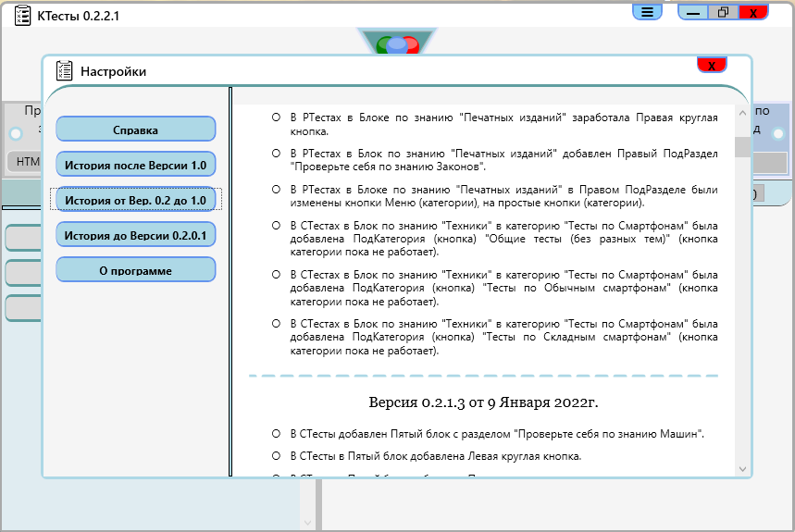Viewport: 795px width, 532px height.
Task: Click entry "Проверьте себя по знанию Машин"
Action: (x=497, y=434)
